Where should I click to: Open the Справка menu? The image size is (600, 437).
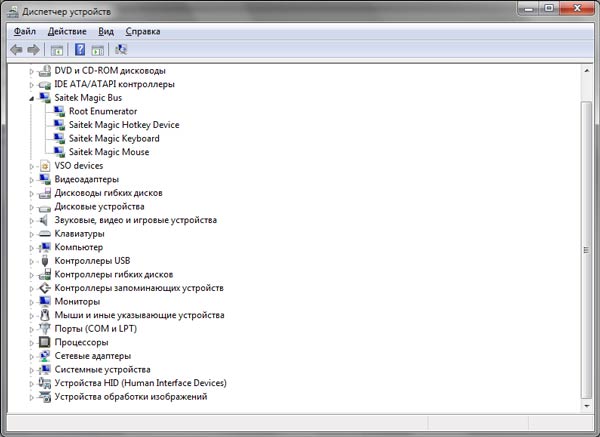(143, 31)
